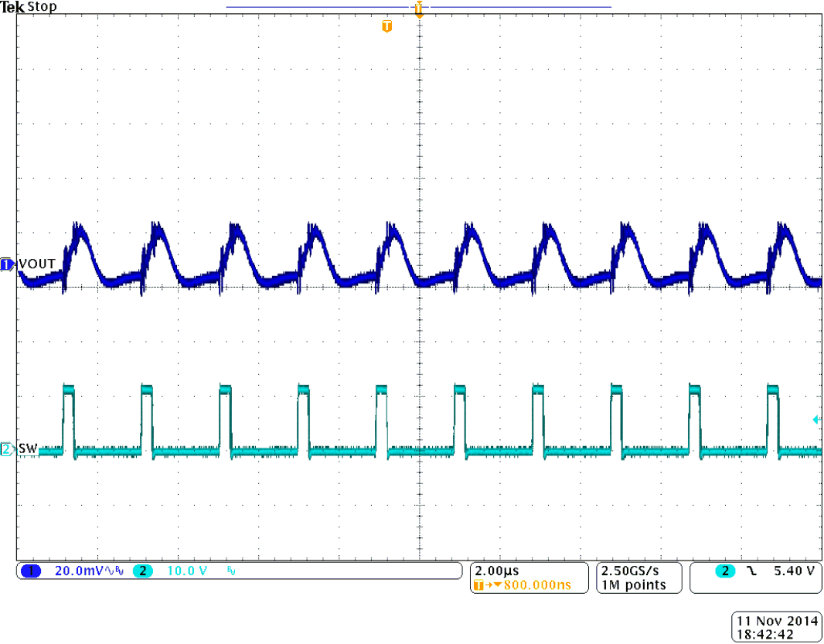Click the SW waveform label
The height and width of the screenshot is (644, 824).
tap(27, 449)
